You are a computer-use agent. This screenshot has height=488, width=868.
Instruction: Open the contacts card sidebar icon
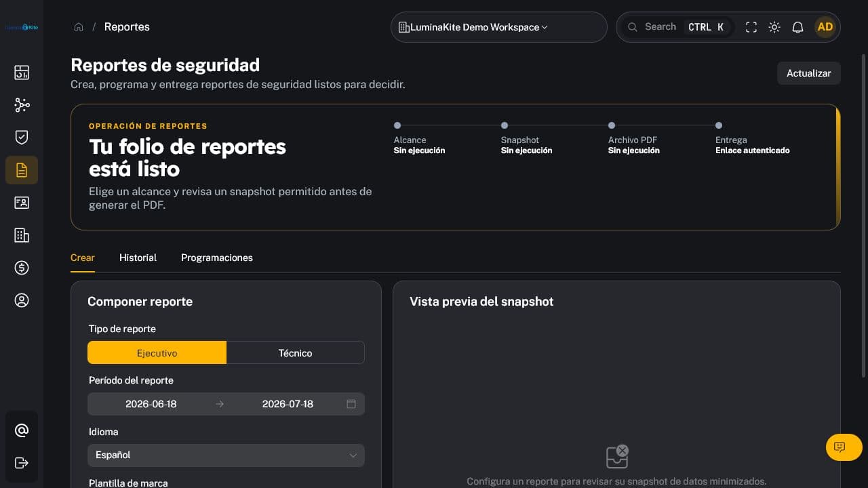pos(22,203)
